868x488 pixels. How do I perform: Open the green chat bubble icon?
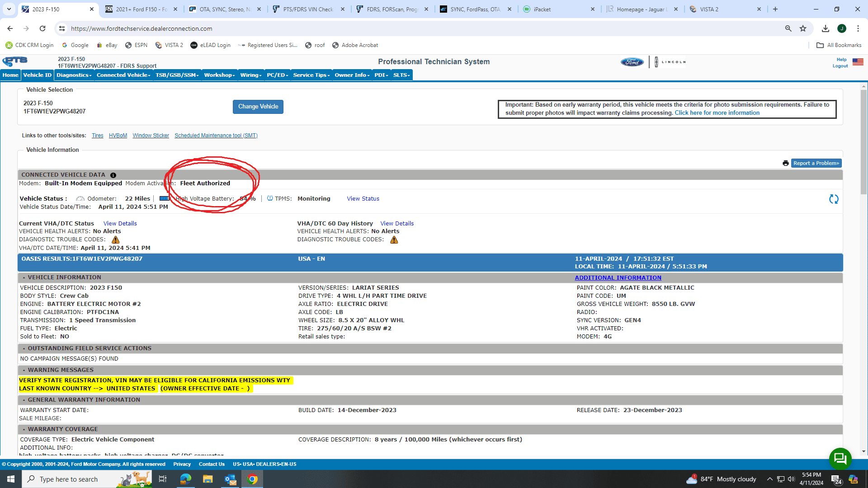840,459
